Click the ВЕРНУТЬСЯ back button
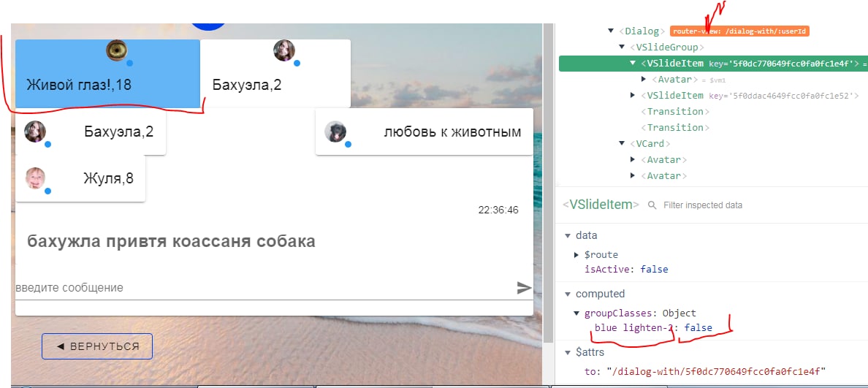 coord(97,346)
